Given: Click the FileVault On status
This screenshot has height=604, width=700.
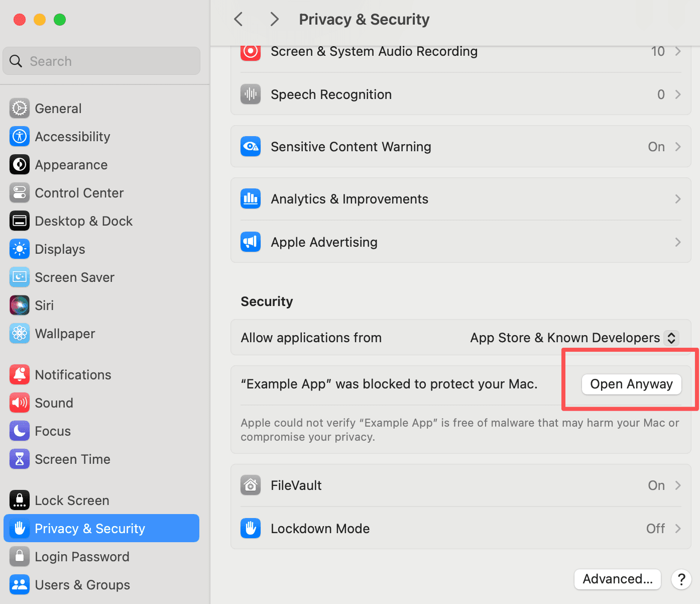Looking at the screenshot, I should [656, 485].
